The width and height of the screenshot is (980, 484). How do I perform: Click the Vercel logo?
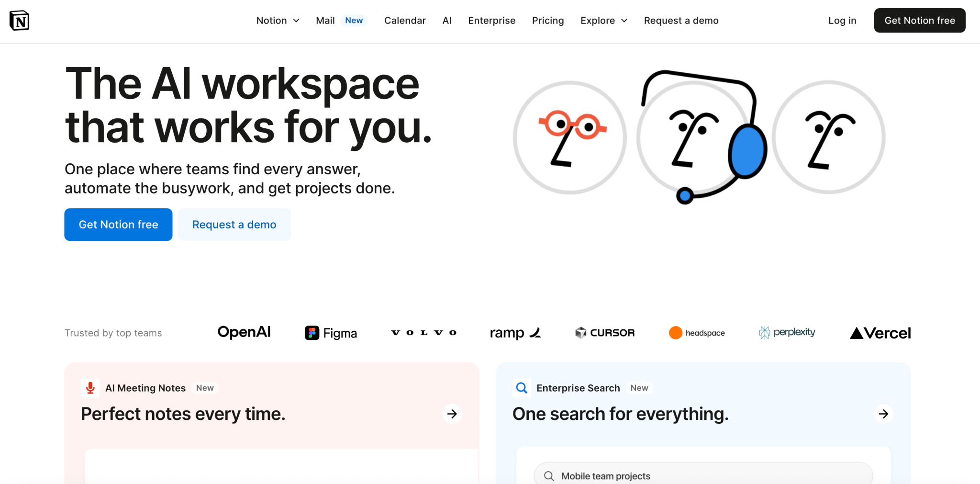point(880,332)
